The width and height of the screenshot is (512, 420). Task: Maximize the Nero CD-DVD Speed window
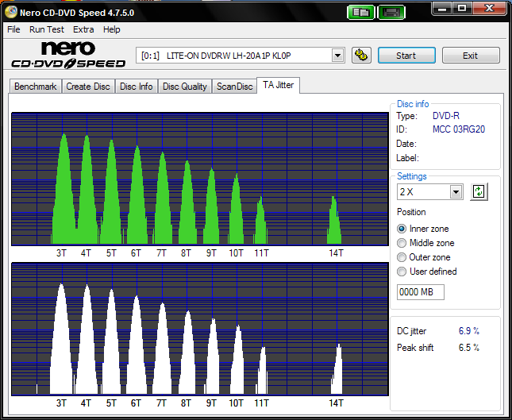462,9
